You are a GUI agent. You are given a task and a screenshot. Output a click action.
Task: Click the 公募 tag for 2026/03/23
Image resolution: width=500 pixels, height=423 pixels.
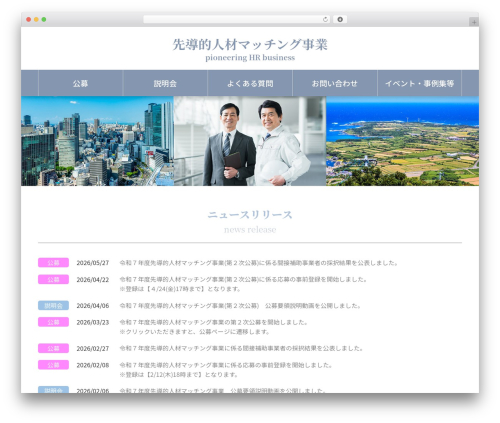pyautogui.click(x=53, y=322)
